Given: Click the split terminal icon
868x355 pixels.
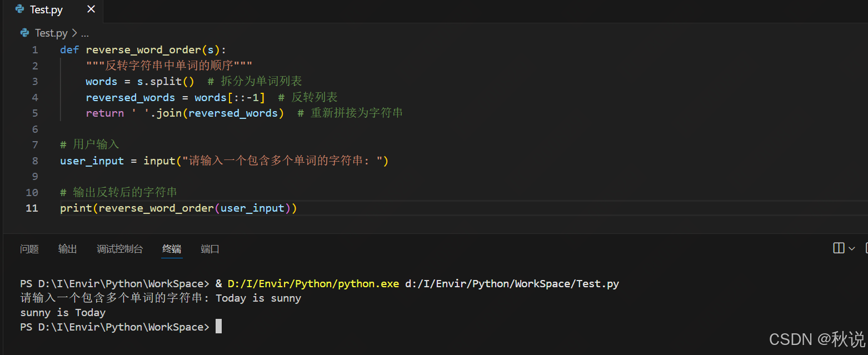Looking at the screenshot, I should coord(839,248).
